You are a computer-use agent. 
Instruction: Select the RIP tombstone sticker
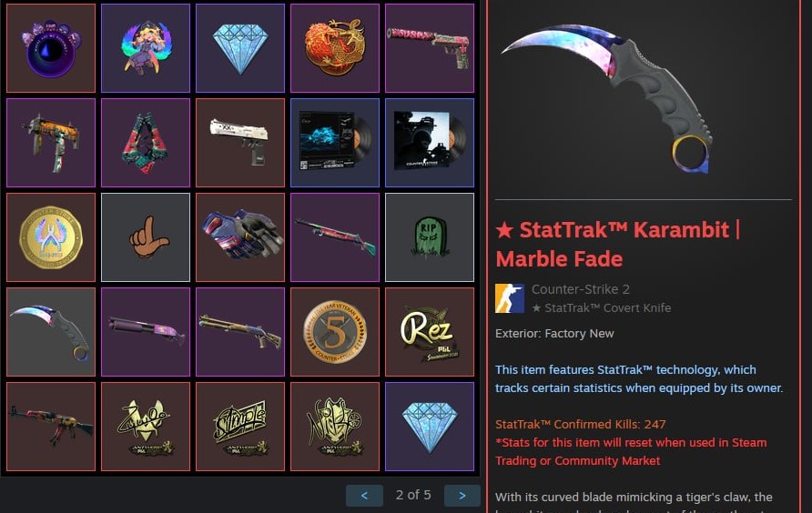tap(430, 237)
